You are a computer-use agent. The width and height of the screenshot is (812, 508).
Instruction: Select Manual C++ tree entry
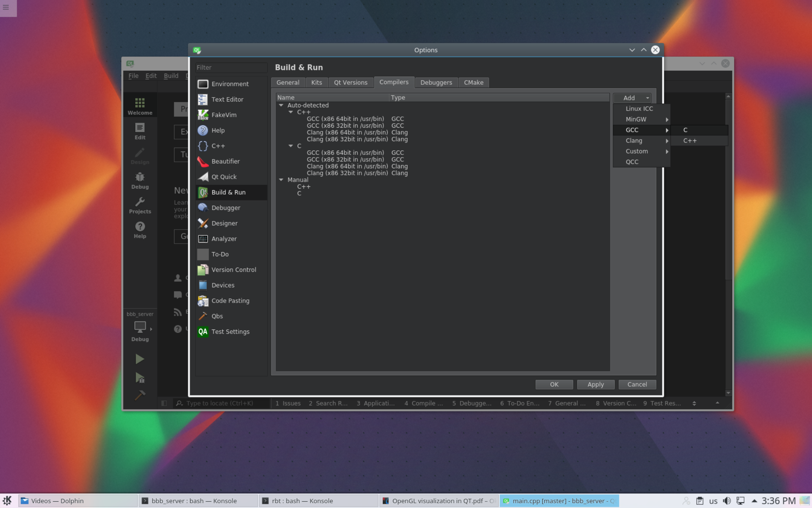coord(304,186)
